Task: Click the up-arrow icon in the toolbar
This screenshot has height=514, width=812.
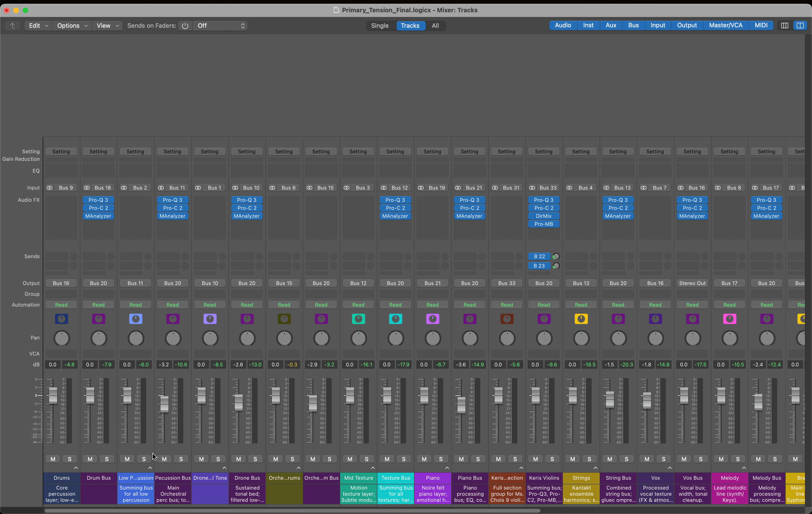Action: pos(12,26)
